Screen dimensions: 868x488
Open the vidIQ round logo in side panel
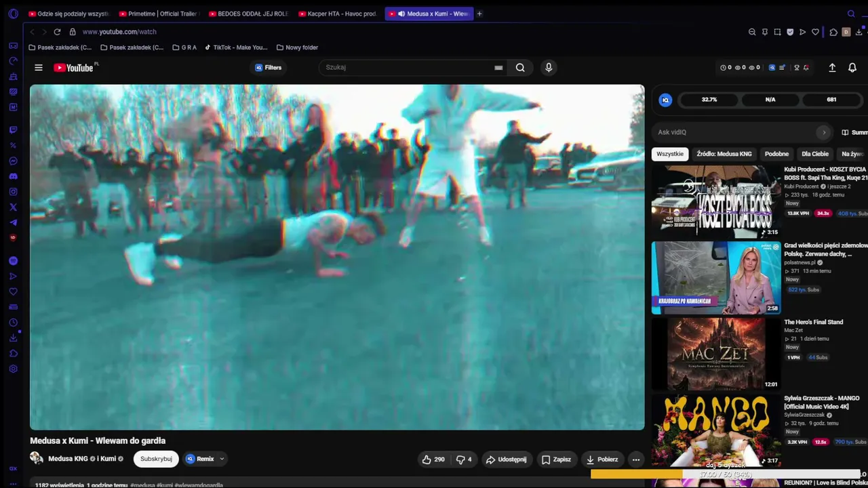point(665,100)
